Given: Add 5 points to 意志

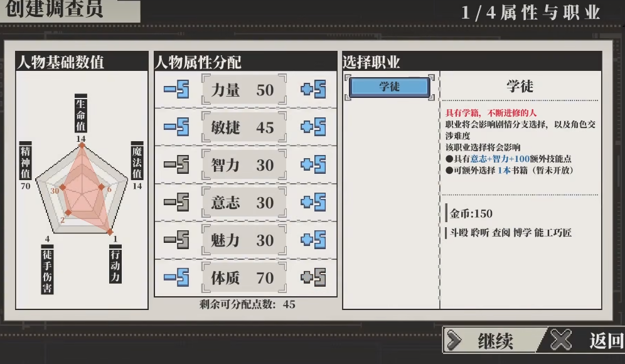Looking at the screenshot, I should 313,201.
